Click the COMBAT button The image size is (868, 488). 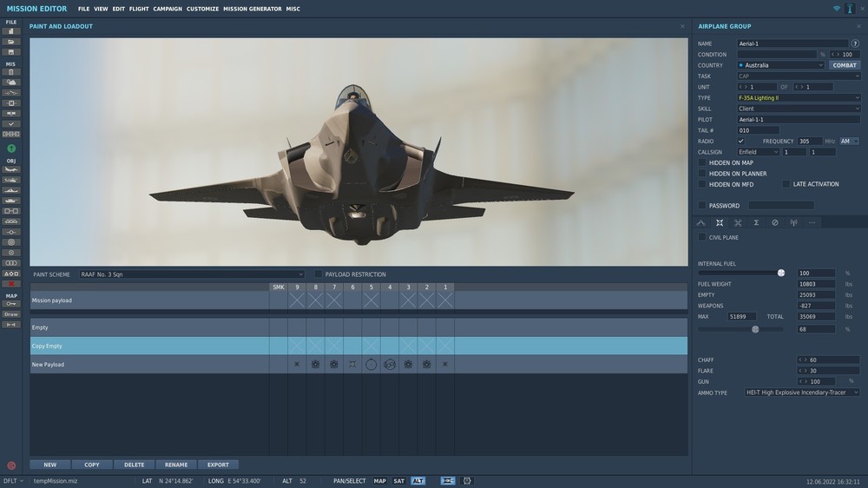click(x=845, y=65)
